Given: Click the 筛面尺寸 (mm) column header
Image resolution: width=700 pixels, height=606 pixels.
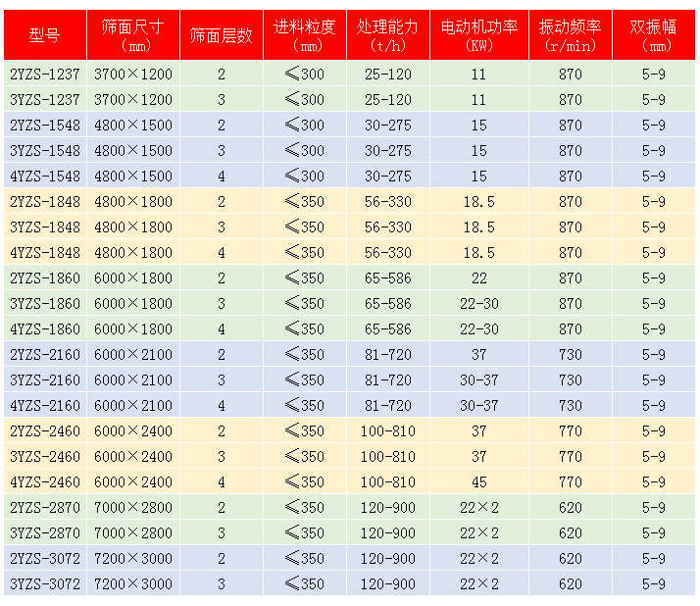Looking at the screenshot, I should click(x=133, y=35).
